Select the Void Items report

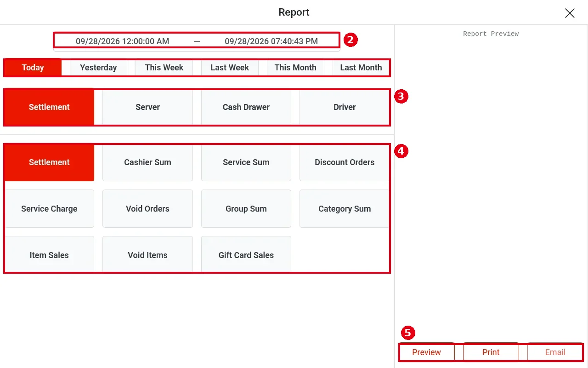[x=147, y=255]
